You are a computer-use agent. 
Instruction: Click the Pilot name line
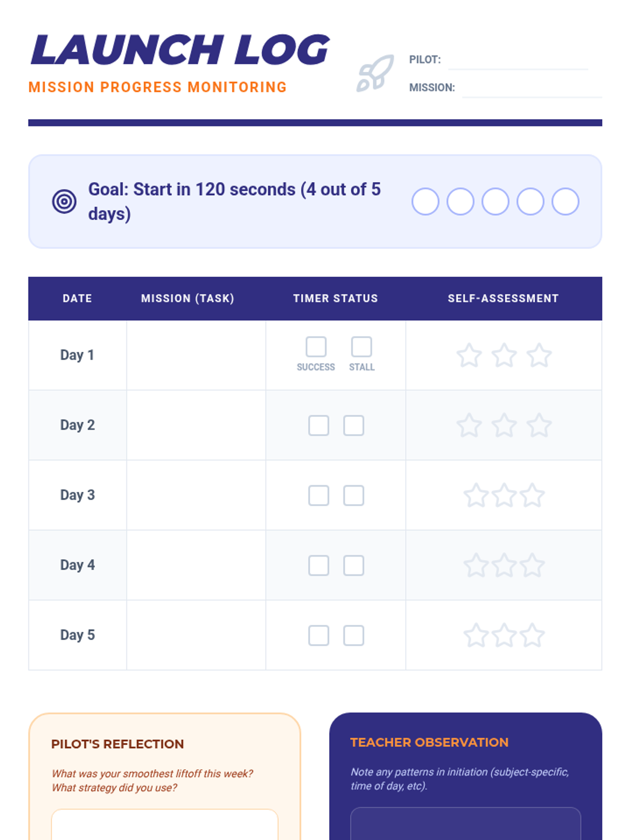518,62
